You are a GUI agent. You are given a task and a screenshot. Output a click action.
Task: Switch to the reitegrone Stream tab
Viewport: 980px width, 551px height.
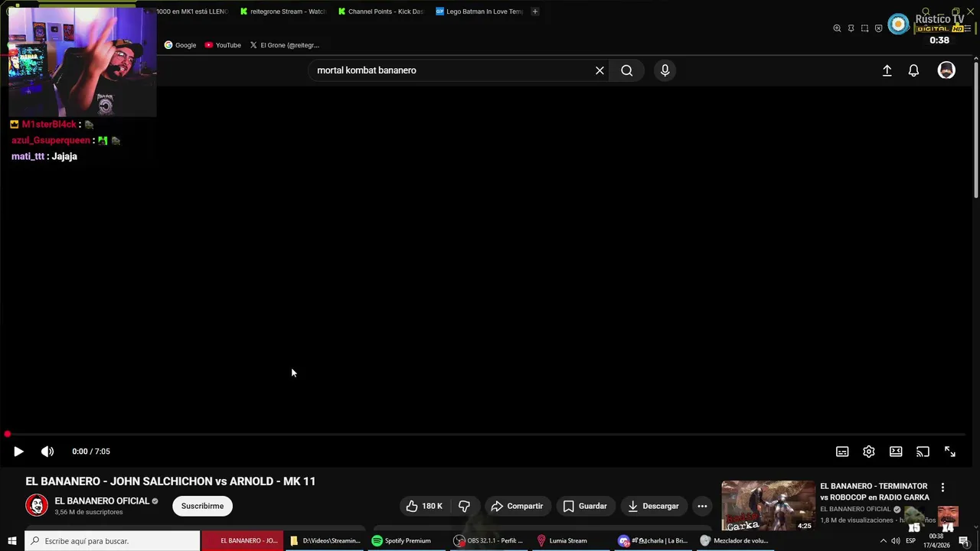tap(283, 11)
